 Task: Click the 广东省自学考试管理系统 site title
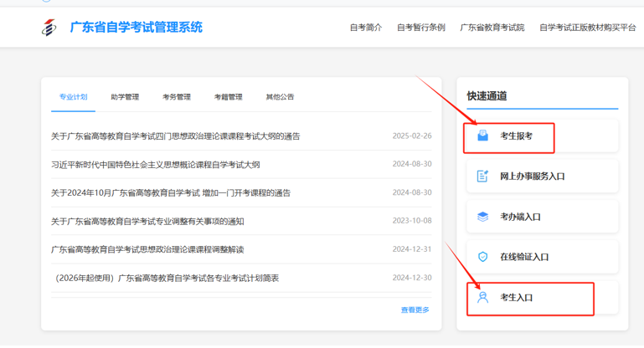[x=136, y=28]
